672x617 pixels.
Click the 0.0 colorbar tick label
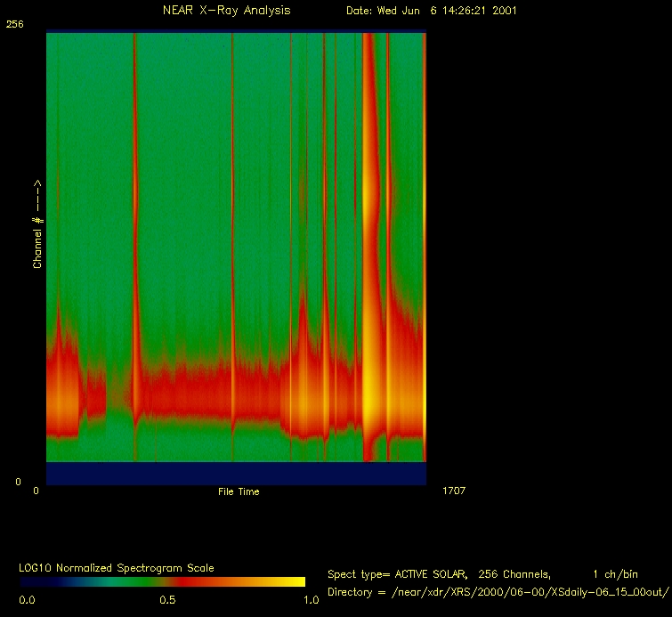click(27, 600)
